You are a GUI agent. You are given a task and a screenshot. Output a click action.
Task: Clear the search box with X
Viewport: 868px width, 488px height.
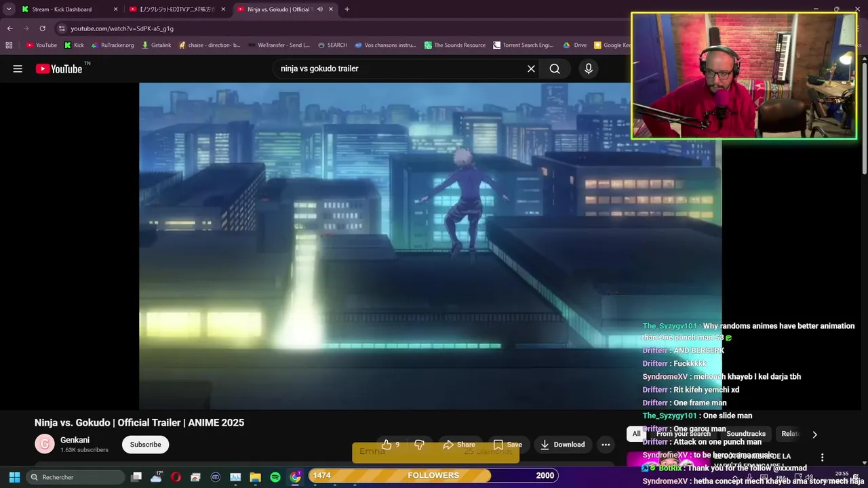[x=531, y=68]
